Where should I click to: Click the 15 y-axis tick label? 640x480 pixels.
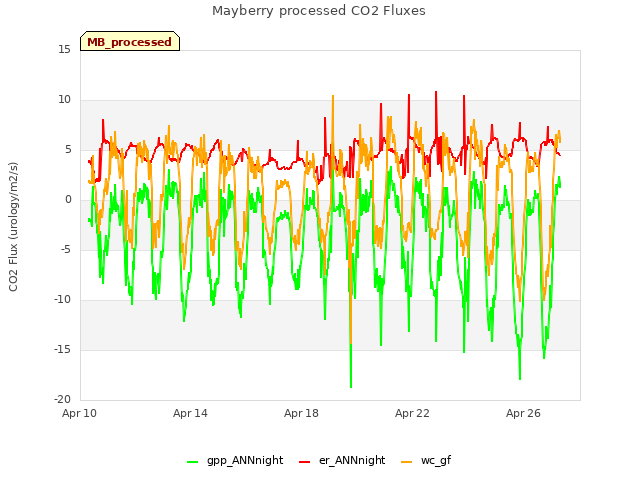point(64,50)
